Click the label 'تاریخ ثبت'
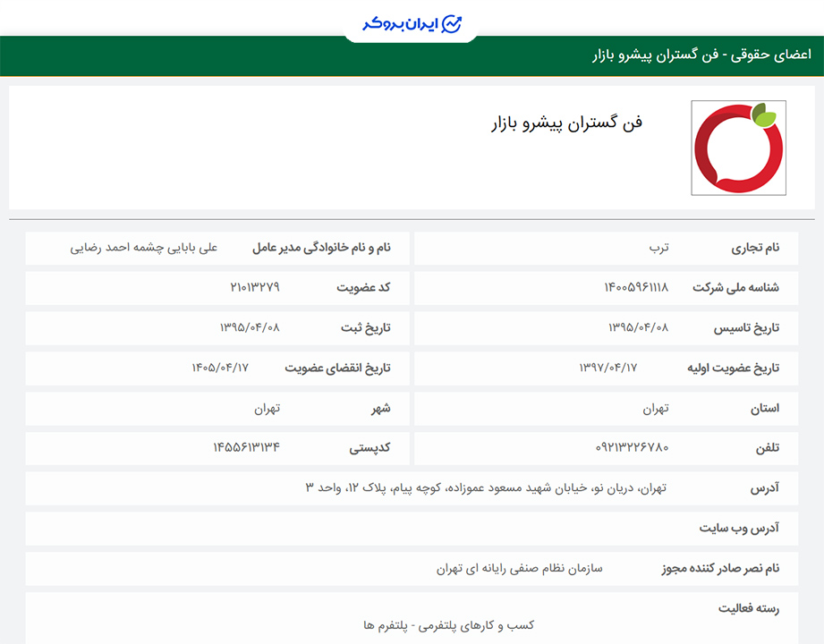 [x=366, y=328]
